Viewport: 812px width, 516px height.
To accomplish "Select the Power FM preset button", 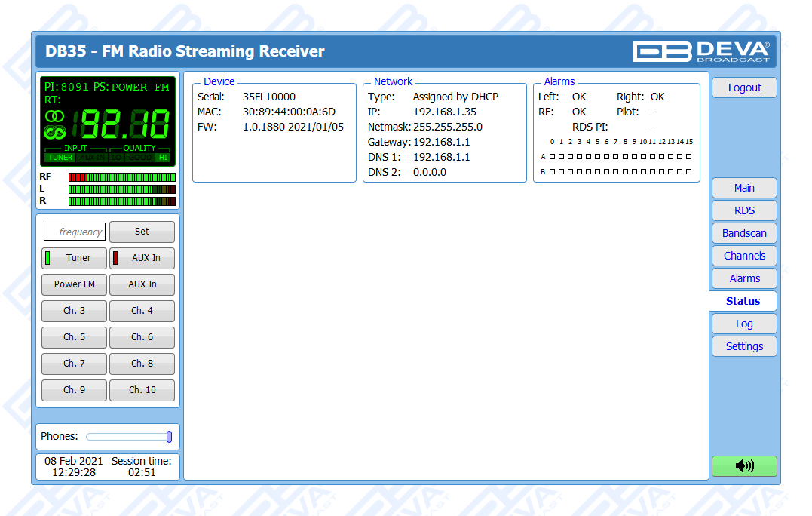I will pyautogui.click(x=74, y=284).
